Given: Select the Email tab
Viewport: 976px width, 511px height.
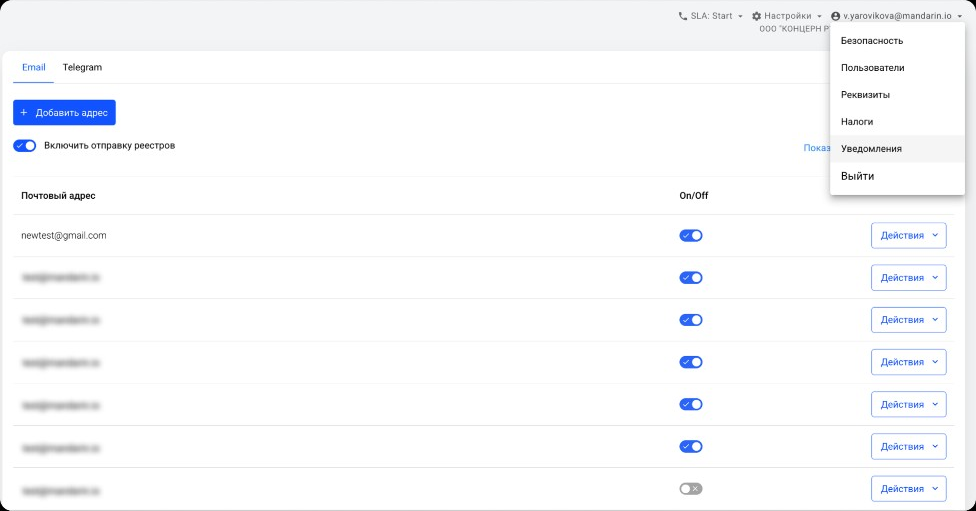Looking at the screenshot, I should 33,67.
